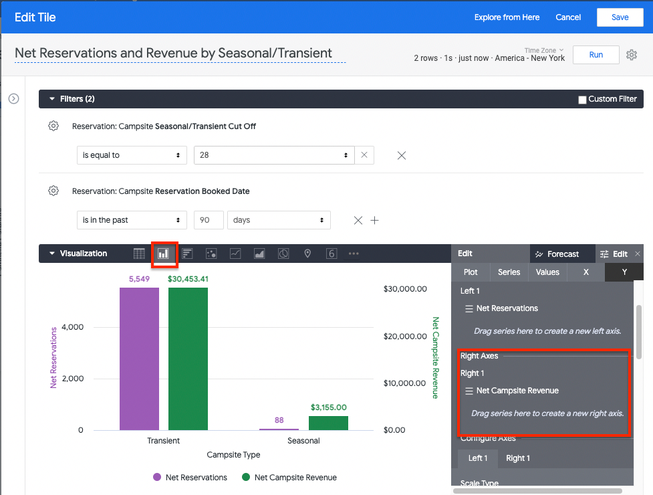Enable the Custom Filter checkbox
Image resolution: width=653 pixels, height=495 pixels.
582,99
